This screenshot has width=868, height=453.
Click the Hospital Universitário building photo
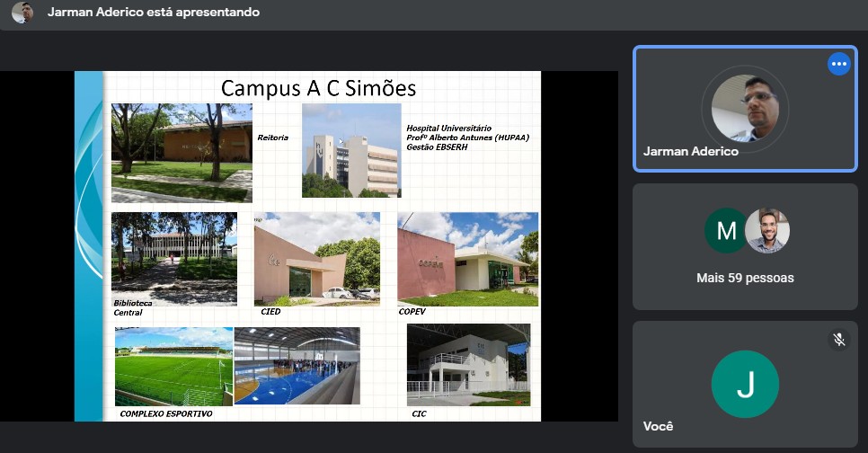[x=351, y=150]
